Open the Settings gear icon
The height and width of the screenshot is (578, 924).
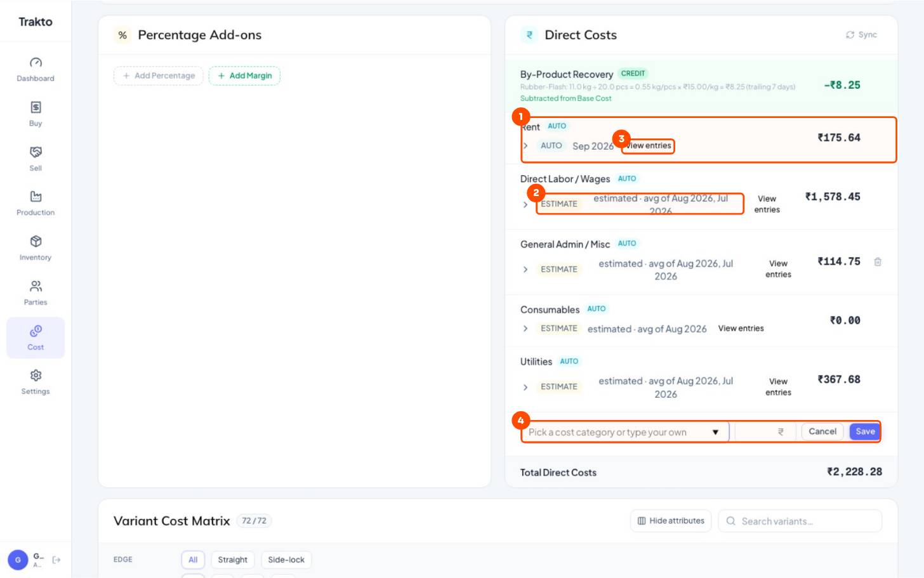[36, 375]
